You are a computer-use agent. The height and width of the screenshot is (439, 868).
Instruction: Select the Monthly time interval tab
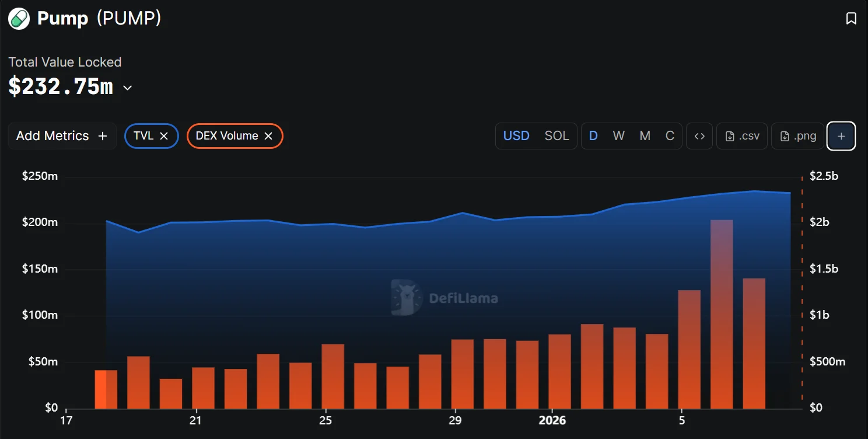coord(645,135)
